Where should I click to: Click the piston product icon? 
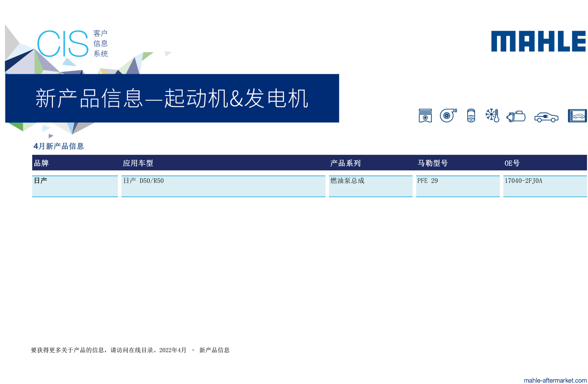425,115
